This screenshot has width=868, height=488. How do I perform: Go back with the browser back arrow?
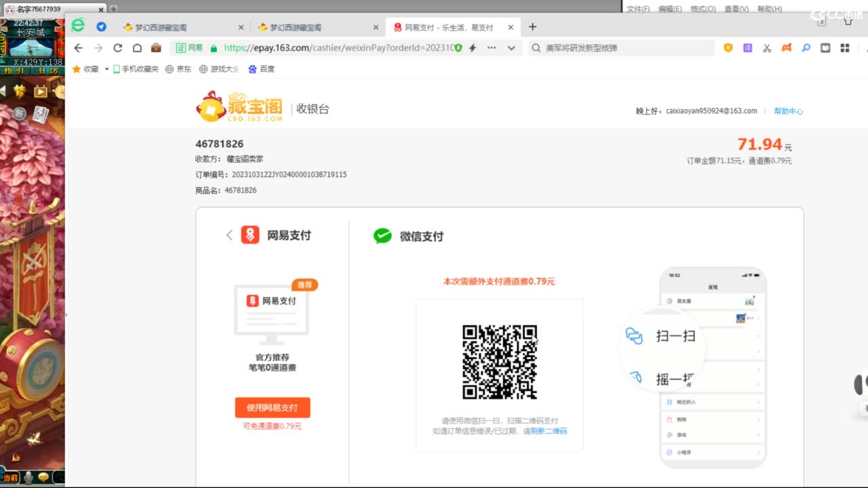click(x=78, y=48)
